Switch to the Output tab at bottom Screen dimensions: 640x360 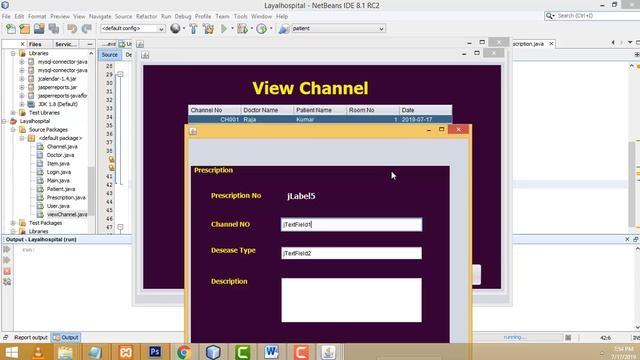66,338
